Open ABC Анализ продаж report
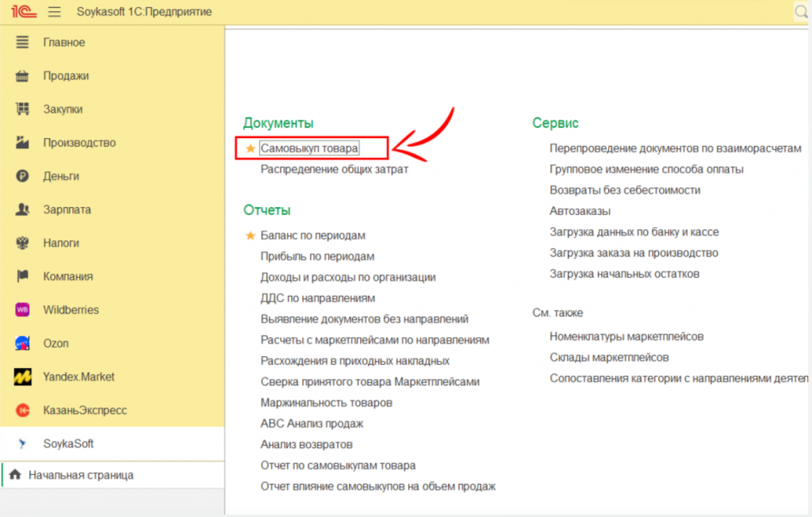Image resolution: width=812 pixels, height=517 pixels. (312, 423)
